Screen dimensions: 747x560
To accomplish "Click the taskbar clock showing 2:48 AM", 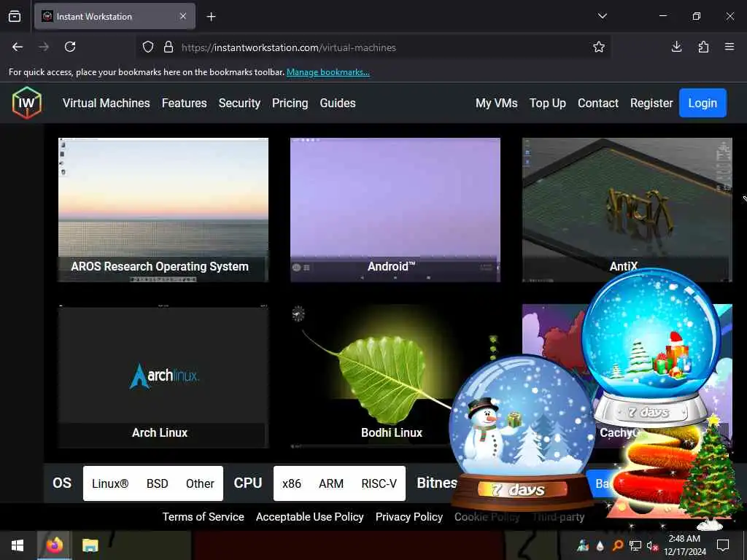I will pos(684,545).
